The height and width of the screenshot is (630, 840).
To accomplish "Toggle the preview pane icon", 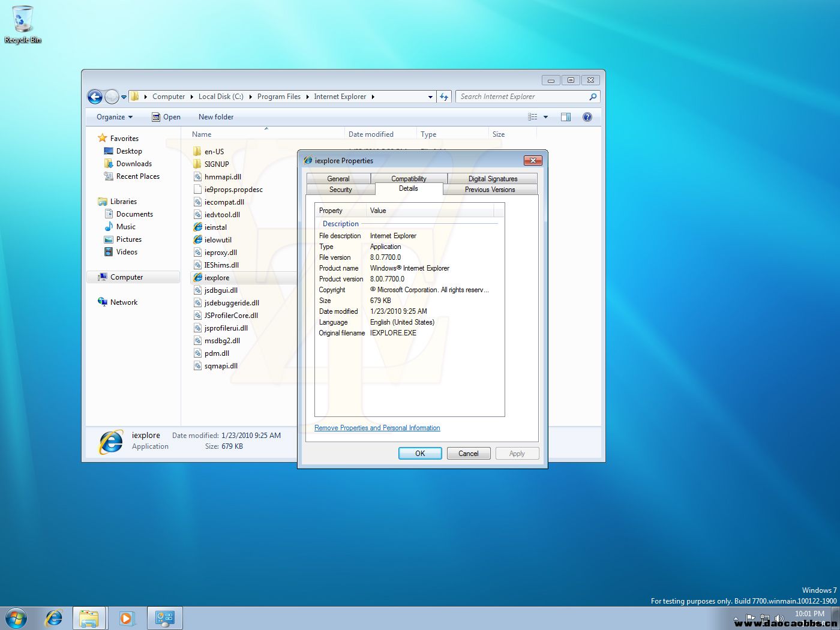I will (x=565, y=117).
